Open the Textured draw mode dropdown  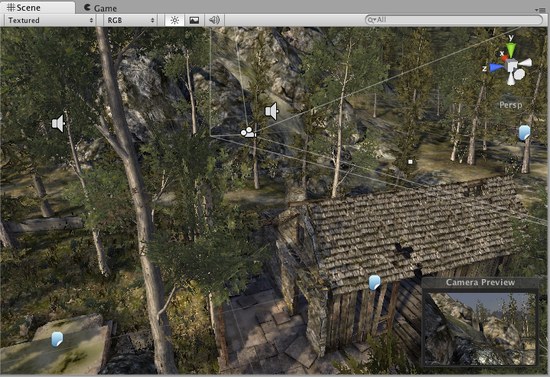point(50,20)
